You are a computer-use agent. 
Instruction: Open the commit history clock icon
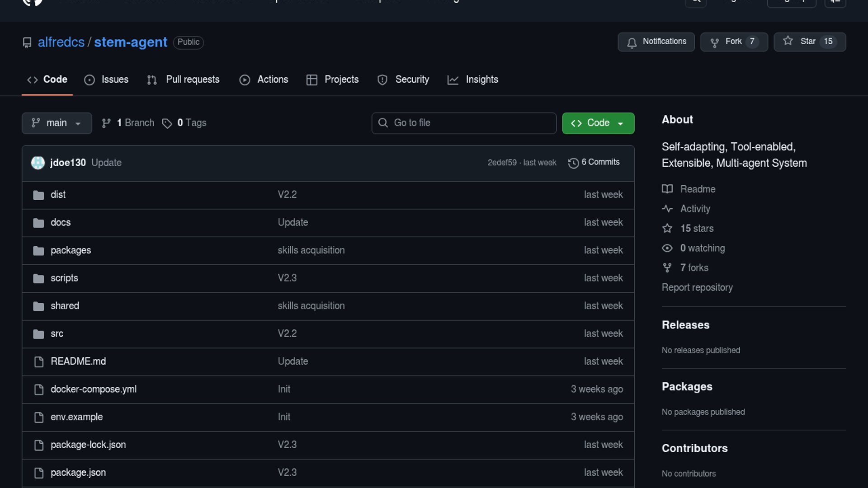coord(573,163)
